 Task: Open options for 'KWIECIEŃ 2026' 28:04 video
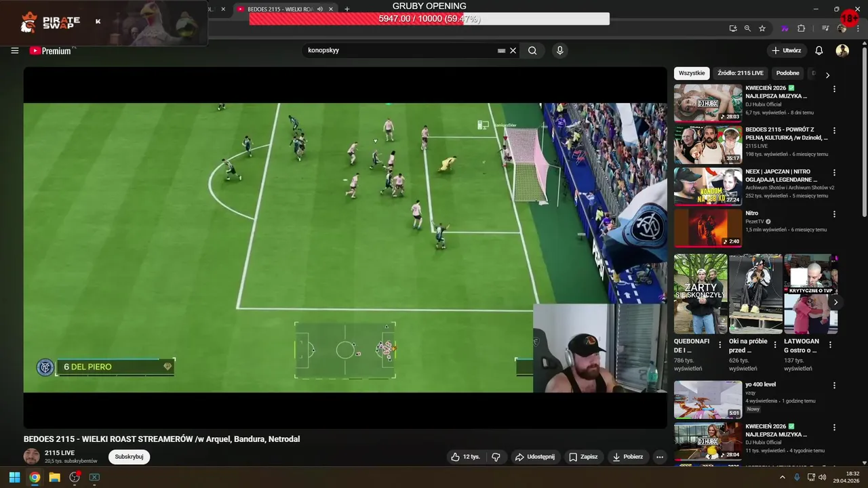point(834,427)
